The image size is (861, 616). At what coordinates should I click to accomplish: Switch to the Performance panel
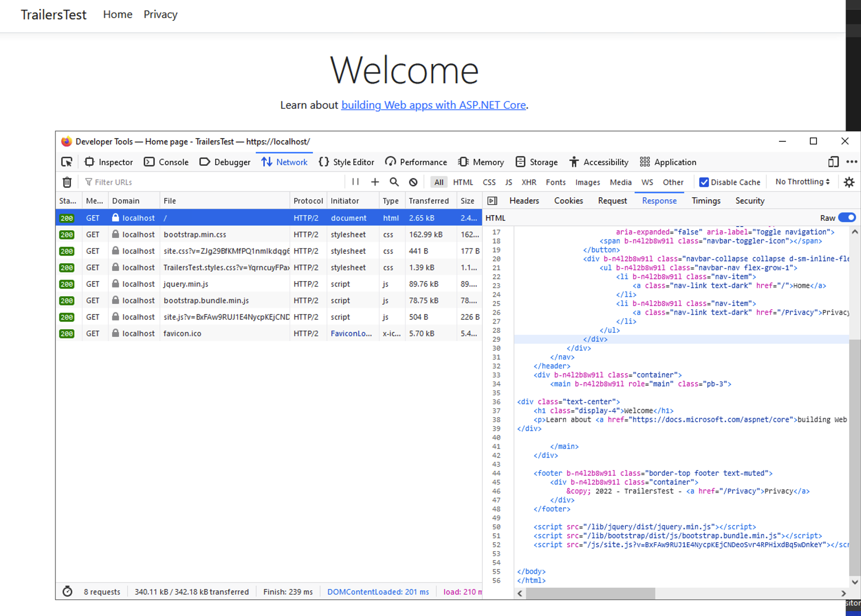point(416,162)
